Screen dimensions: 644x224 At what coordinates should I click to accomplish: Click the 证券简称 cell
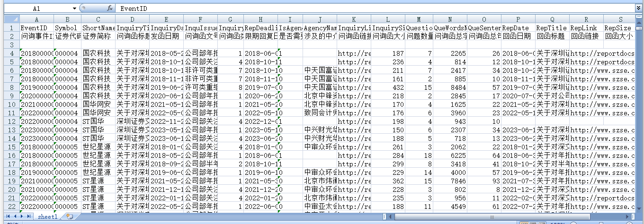[x=98, y=36]
